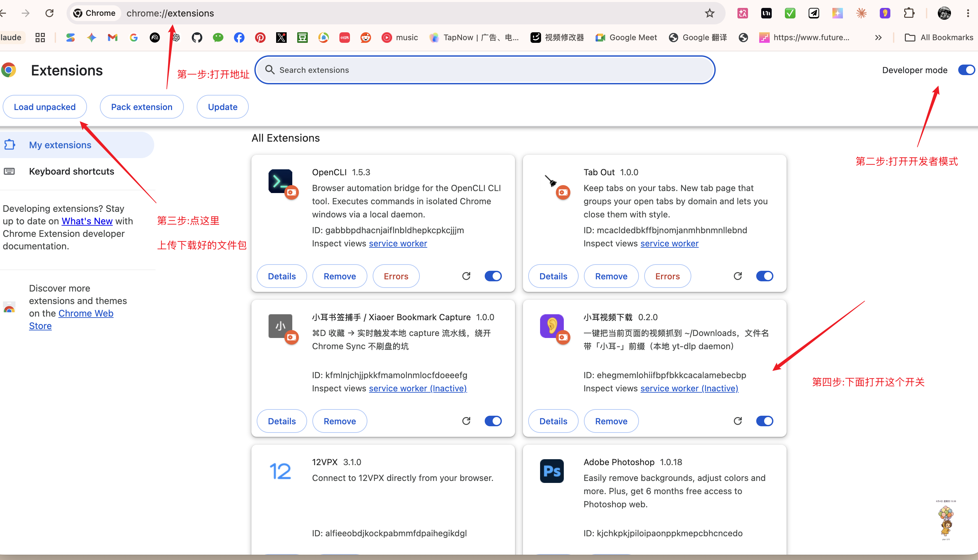978x560 pixels.
Task: Disable the OpenCLI extension toggle
Action: point(493,276)
